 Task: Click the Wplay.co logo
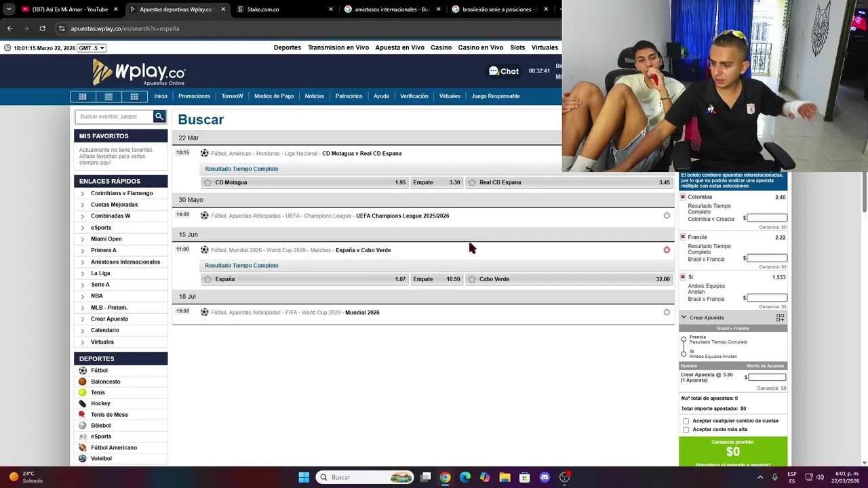[139, 72]
